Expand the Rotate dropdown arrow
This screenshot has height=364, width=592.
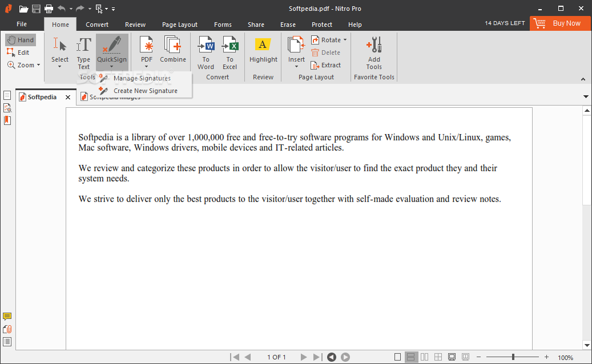click(345, 40)
